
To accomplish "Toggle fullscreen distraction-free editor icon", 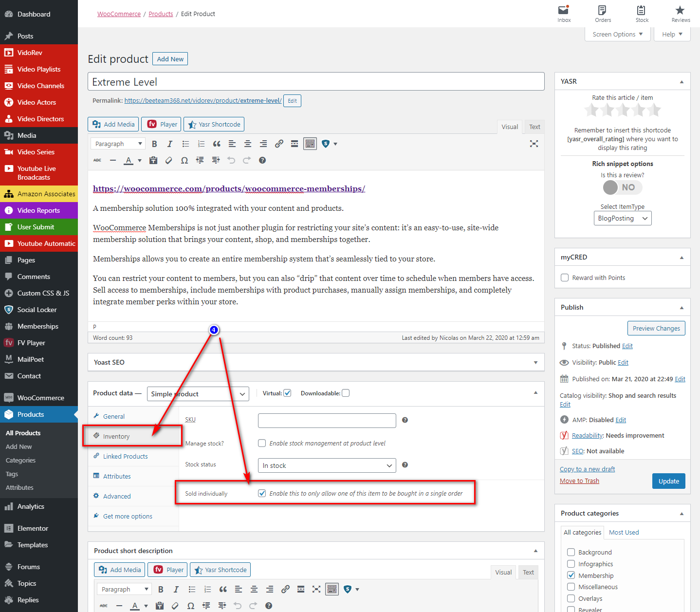I will coord(534,144).
